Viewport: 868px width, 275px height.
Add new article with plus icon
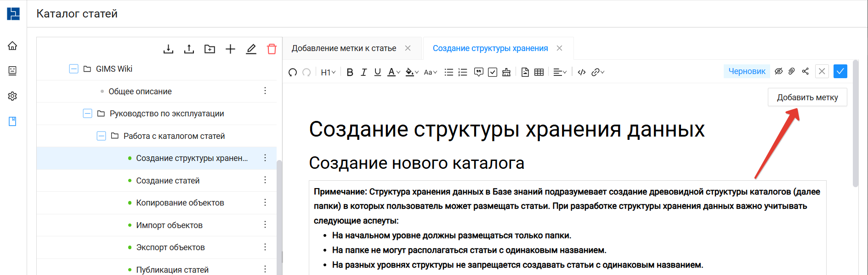tap(230, 49)
